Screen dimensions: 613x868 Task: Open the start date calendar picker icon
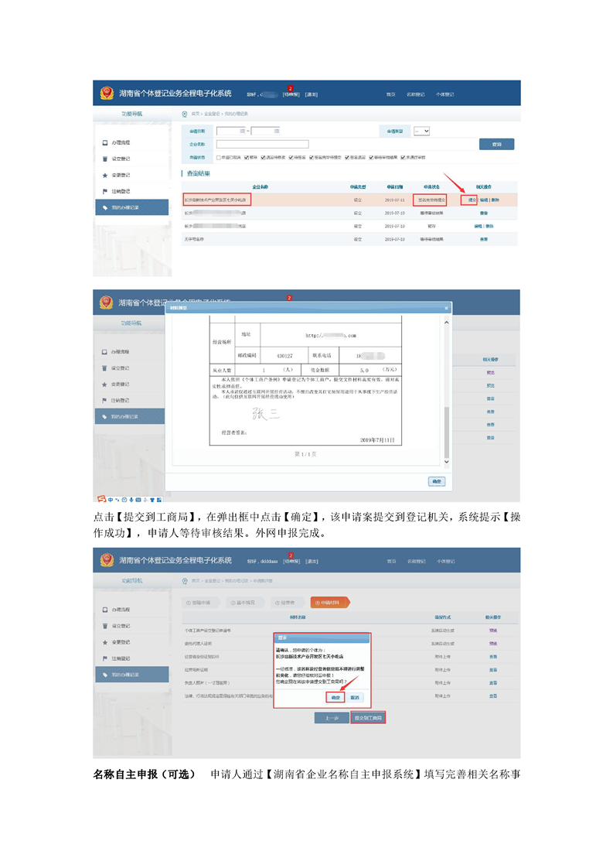point(243,132)
